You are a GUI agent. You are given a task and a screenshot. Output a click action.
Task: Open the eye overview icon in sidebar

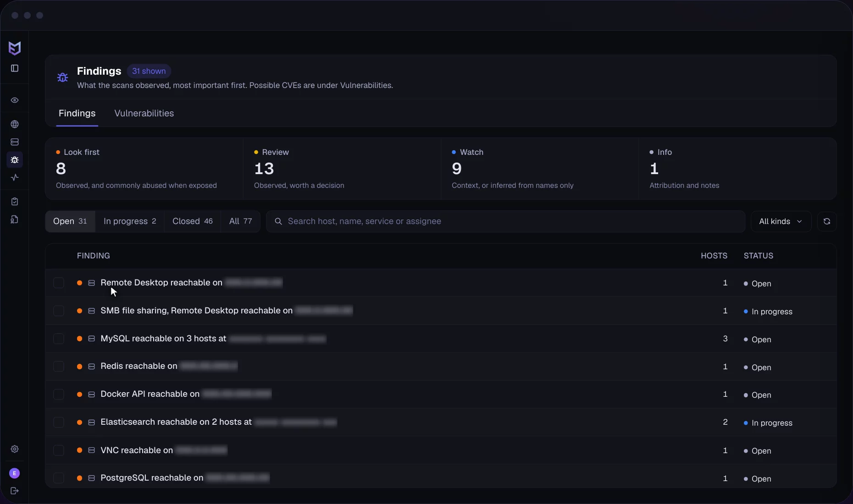(x=15, y=100)
